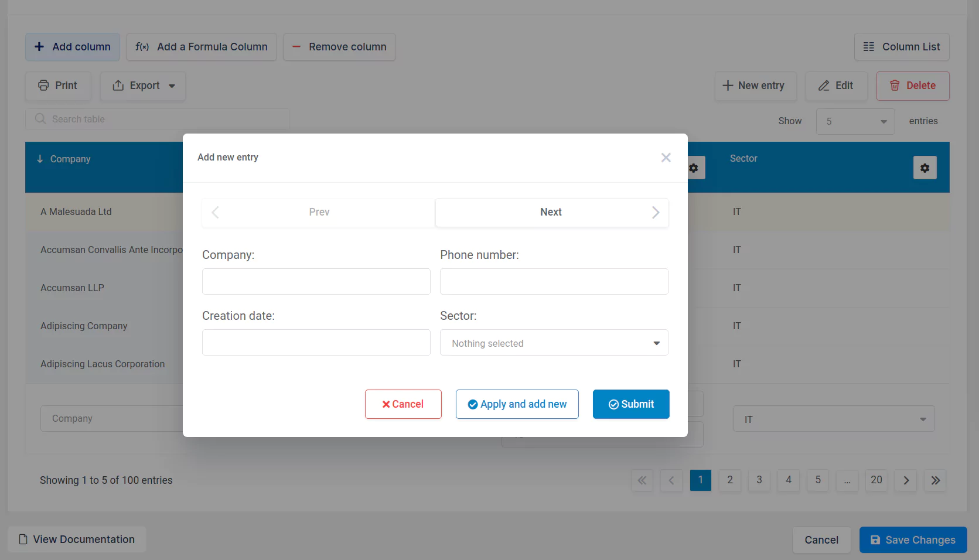This screenshot has width=979, height=560.
Task: Click Apply and add new
Action: point(517,404)
